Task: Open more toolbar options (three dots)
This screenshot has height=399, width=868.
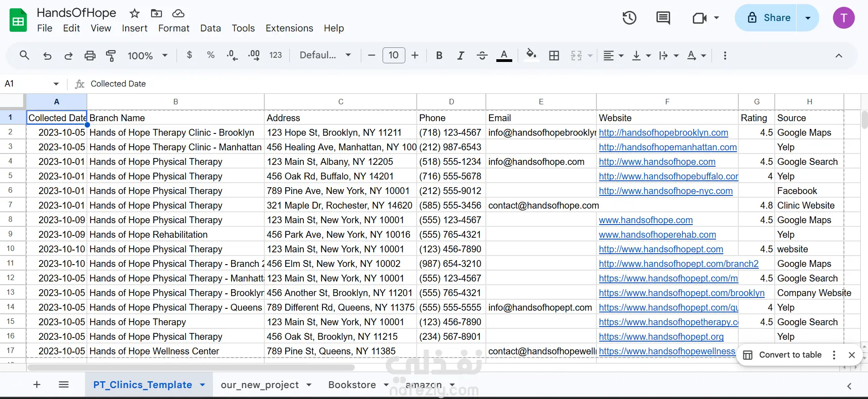Action: tap(725, 56)
